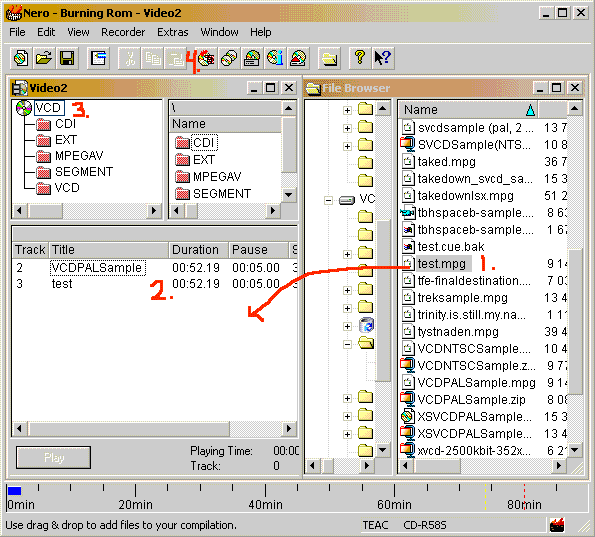Image resolution: width=595 pixels, height=537 pixels.
Task: Open the View menu
Action: [78, 32]
